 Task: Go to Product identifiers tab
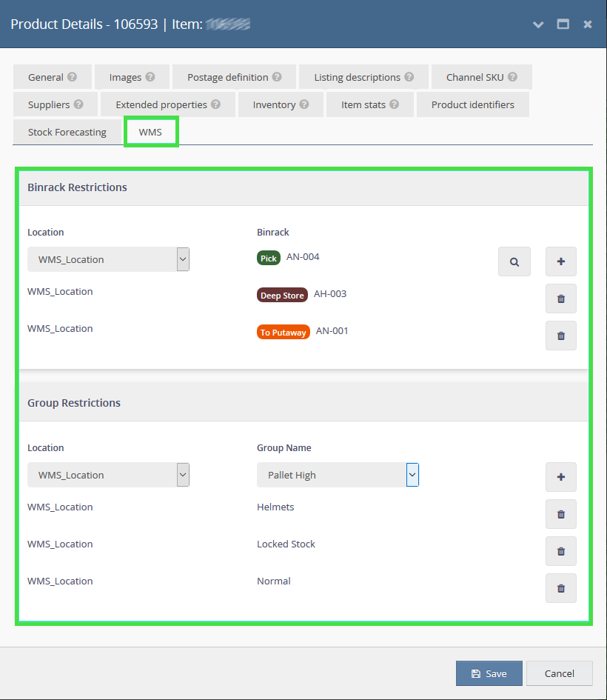pyautogui.click(x=472, y=104)
